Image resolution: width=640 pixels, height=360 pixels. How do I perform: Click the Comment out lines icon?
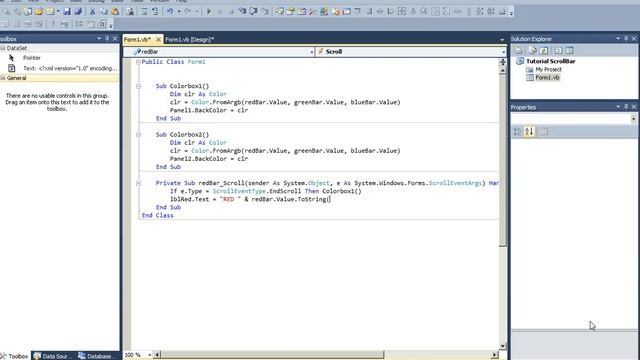[144, 12]
